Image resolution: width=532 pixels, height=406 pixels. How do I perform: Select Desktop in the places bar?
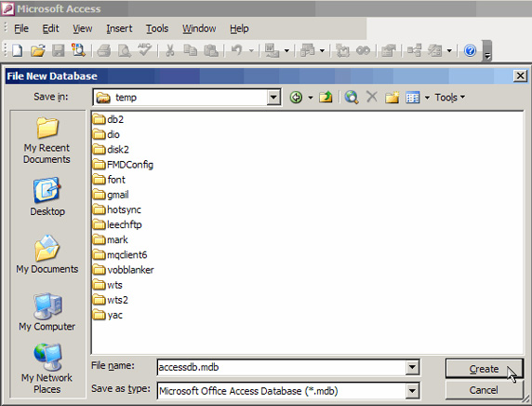47,196
